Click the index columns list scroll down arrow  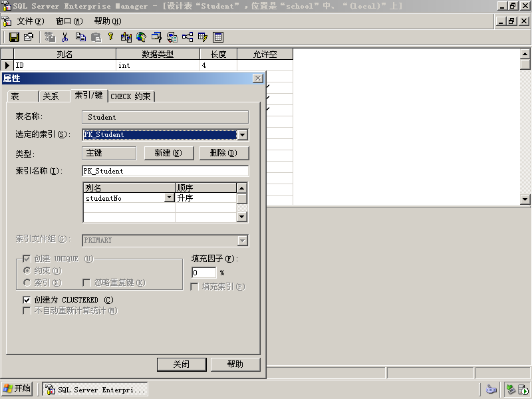coord(241,216)
